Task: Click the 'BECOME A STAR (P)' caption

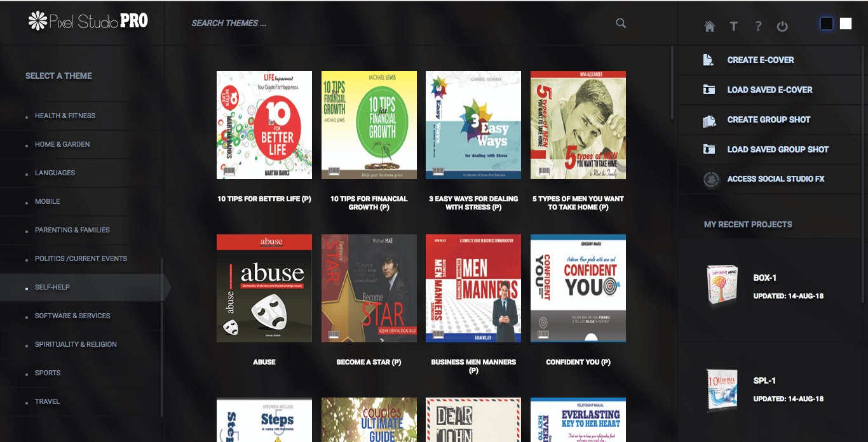Action: [x=369, y=362]
